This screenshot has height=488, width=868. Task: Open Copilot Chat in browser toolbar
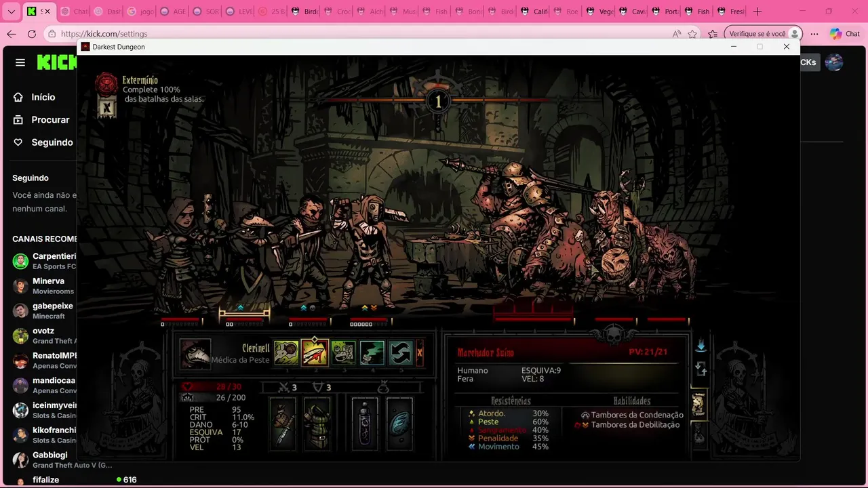coord(844,34)
